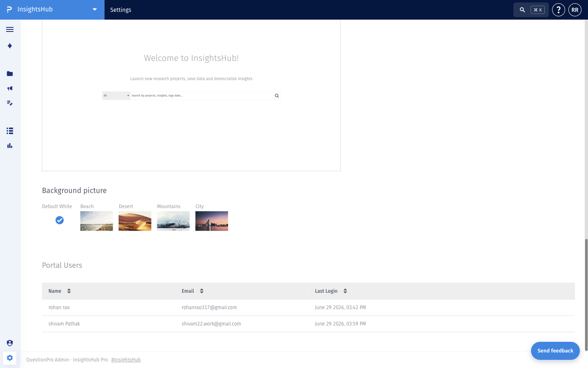Screen dimensions: 588x368
Task: Open global search with ⌘K button
Action: click(x=531, y=10)
